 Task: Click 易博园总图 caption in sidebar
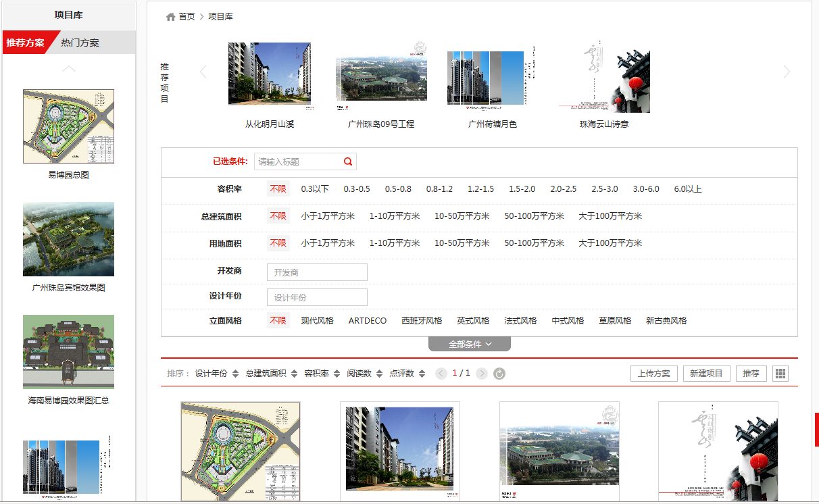pos(68,175)
